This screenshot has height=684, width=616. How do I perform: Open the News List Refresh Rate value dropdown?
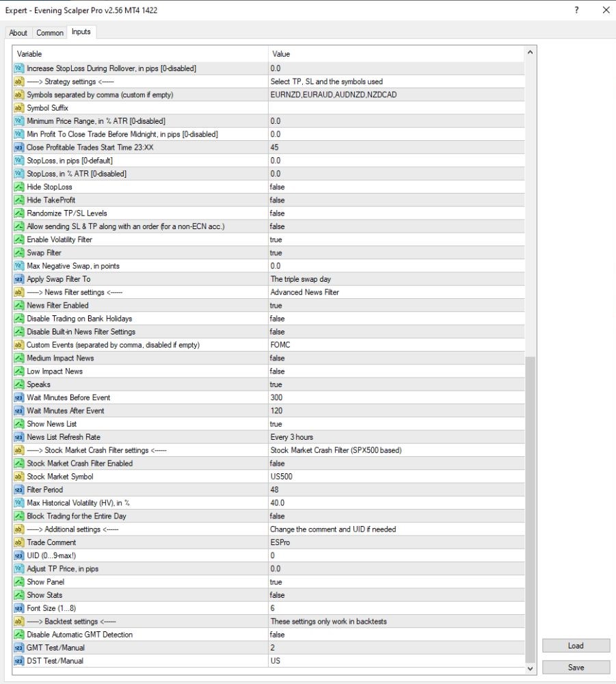tap(397, 437)
